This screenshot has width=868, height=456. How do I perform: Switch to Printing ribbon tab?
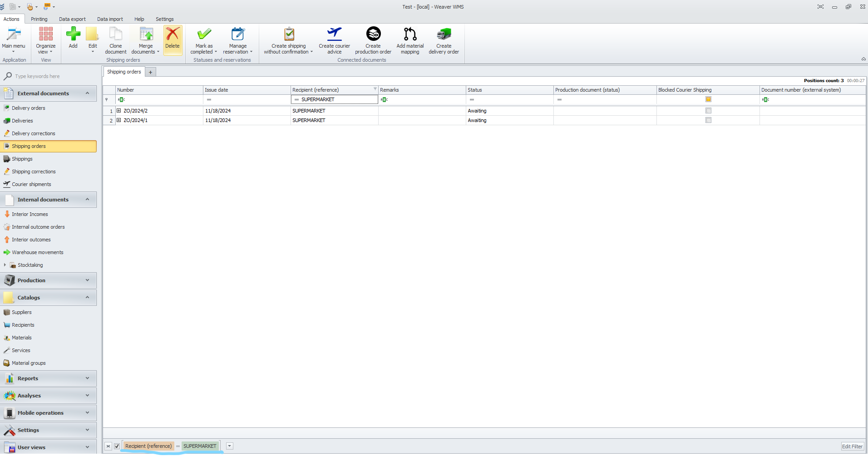click(39, 19)
